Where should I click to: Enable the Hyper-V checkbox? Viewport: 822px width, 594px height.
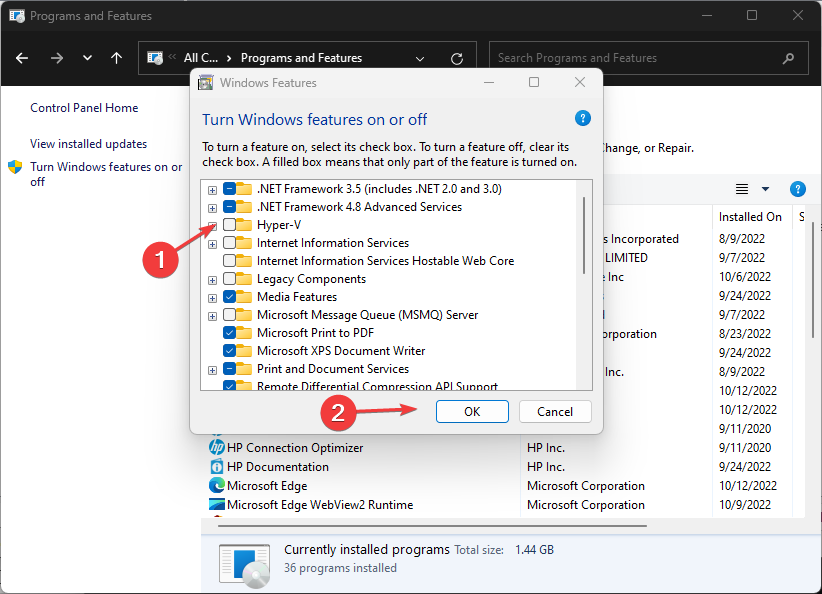click(x=229, y=225)
